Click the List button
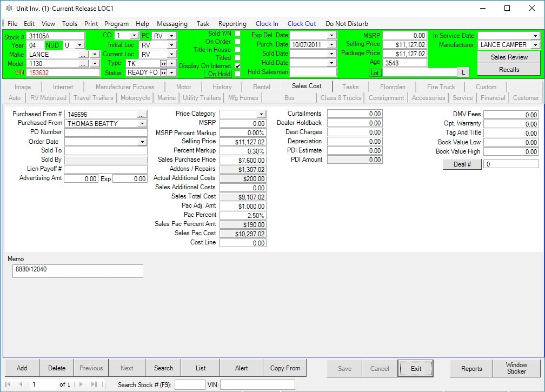 201,368
